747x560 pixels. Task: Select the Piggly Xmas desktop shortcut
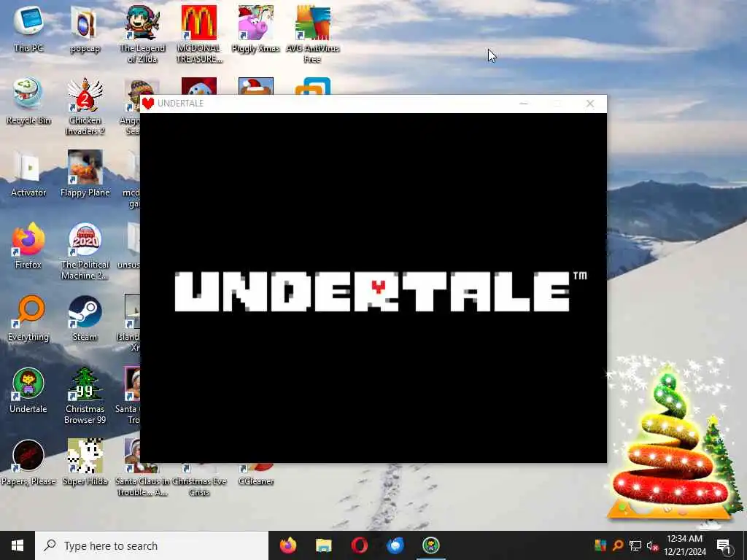256,28
